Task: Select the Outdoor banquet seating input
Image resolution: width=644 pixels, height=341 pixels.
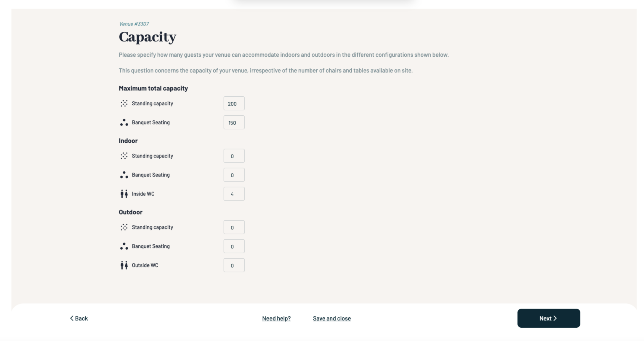Action: pyautogui.click(x=234, y=246)
